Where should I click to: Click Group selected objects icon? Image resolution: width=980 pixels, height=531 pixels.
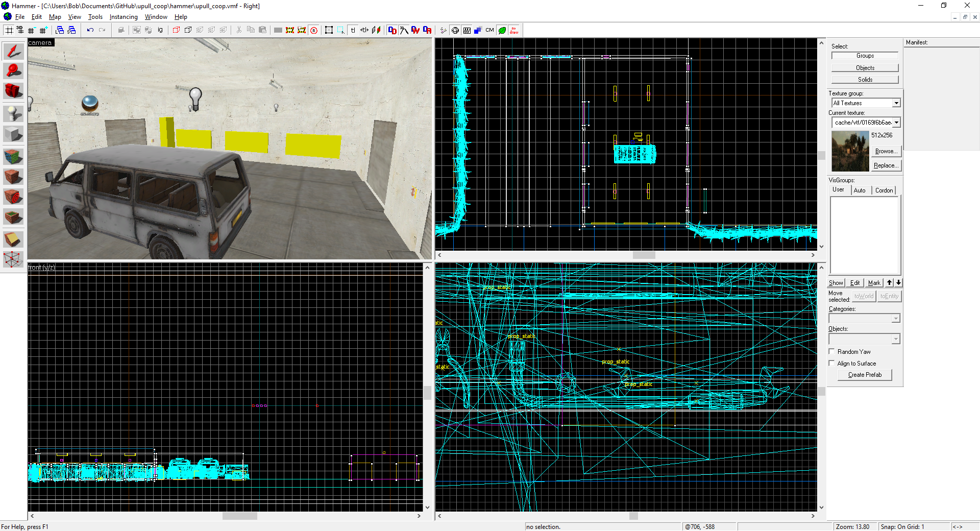pos(137,30)
